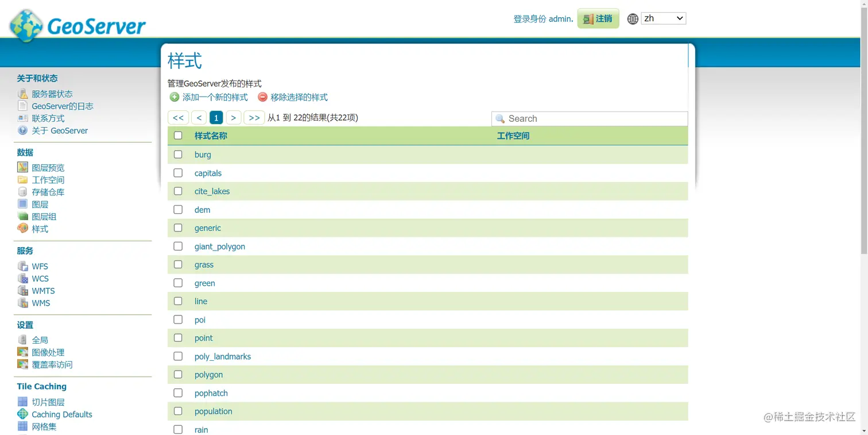868x435 pixels.
Task: Open GeoServer的日志 sidebar entry
Action: (63, 106)
